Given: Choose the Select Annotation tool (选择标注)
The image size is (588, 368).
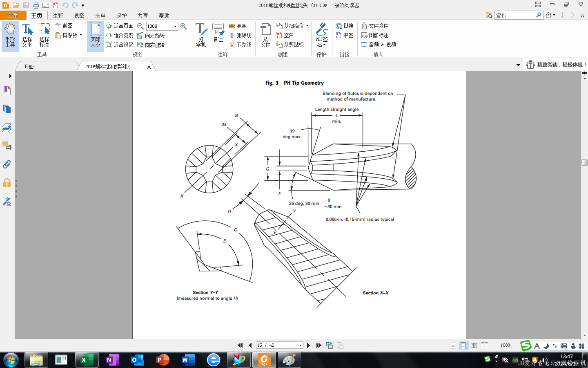Looking at the screenshot, I should click(x=45, y=36).
